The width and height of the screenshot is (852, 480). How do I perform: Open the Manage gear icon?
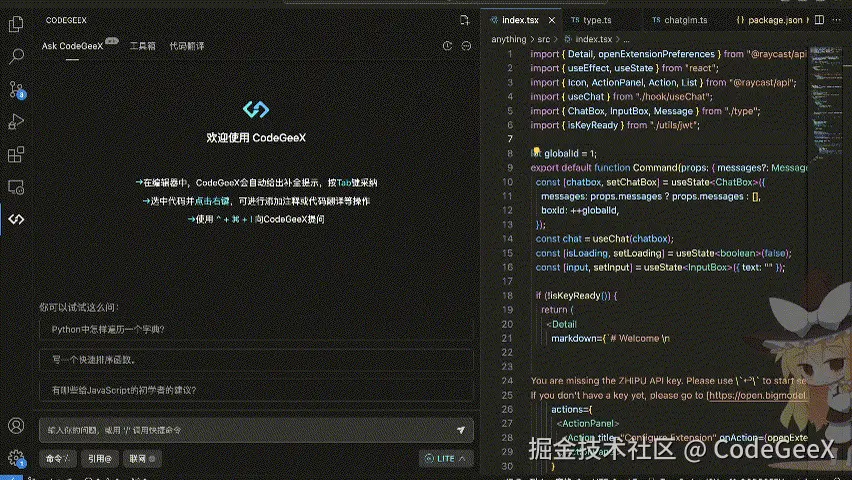(x=16, y=458)
